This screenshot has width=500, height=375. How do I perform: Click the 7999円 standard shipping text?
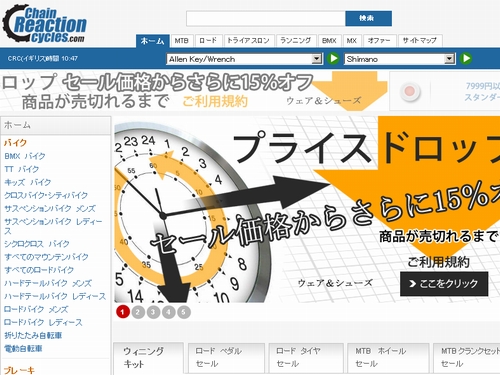tap(482, 91)
